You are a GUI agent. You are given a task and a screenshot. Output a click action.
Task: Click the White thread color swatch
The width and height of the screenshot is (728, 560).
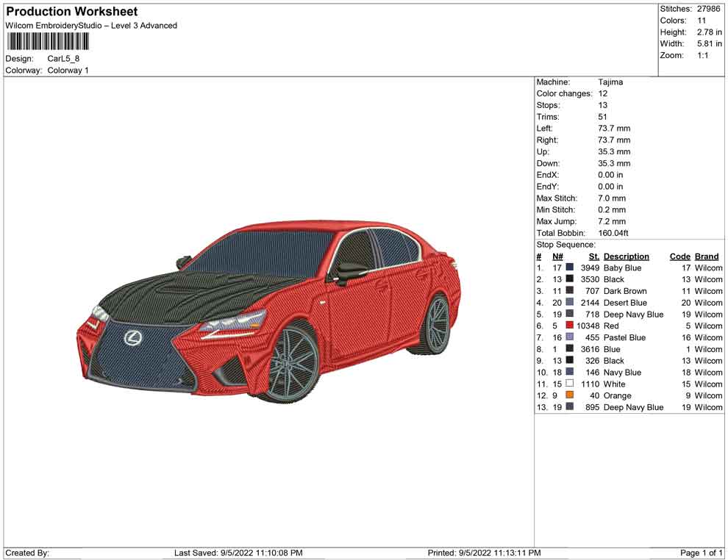coord(570,384)
